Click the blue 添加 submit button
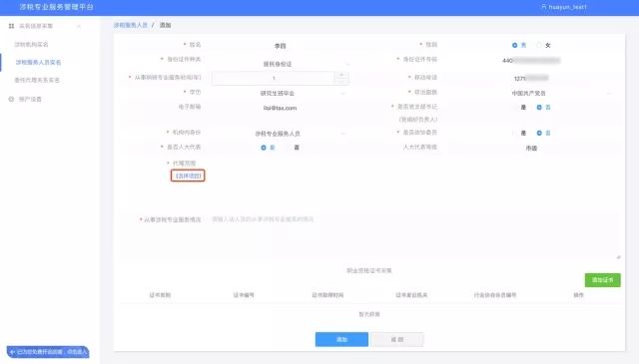This screenshot has height=364, width=639. coord(341,339)
